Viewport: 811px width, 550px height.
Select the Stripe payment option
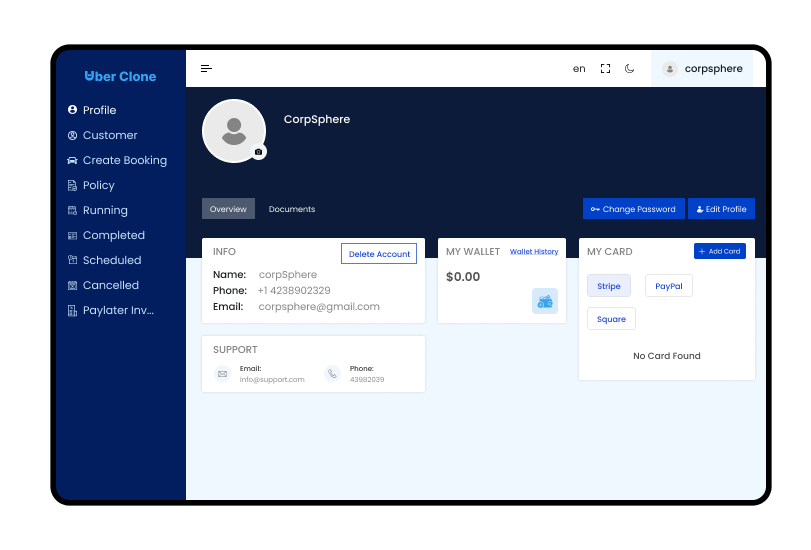pos(609,286)
